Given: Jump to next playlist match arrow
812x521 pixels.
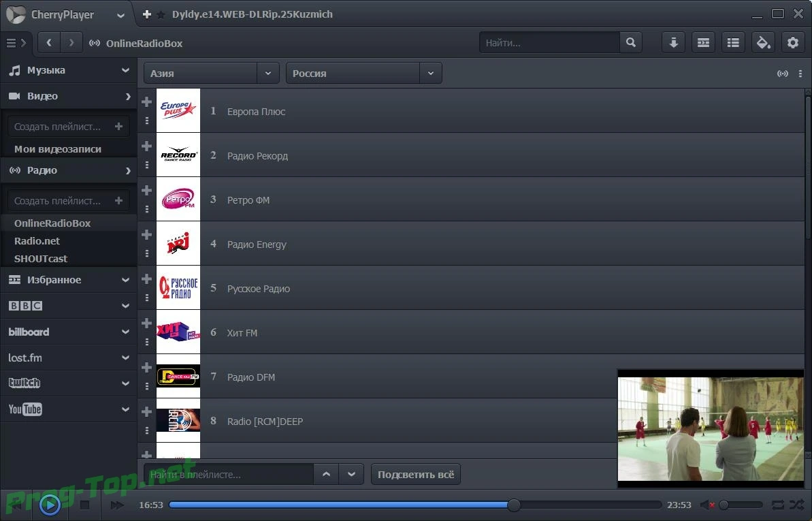Looking at the screenshot, I should [351, 474].
